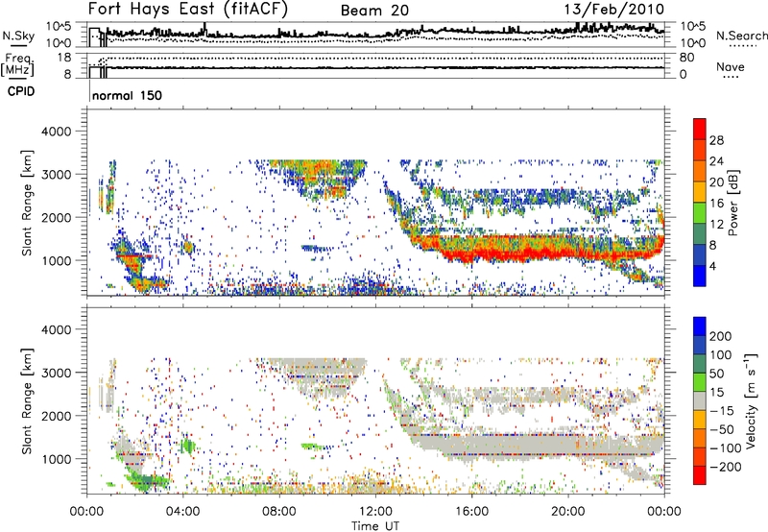Click the '20:00' time tick label

click(568, 512)
